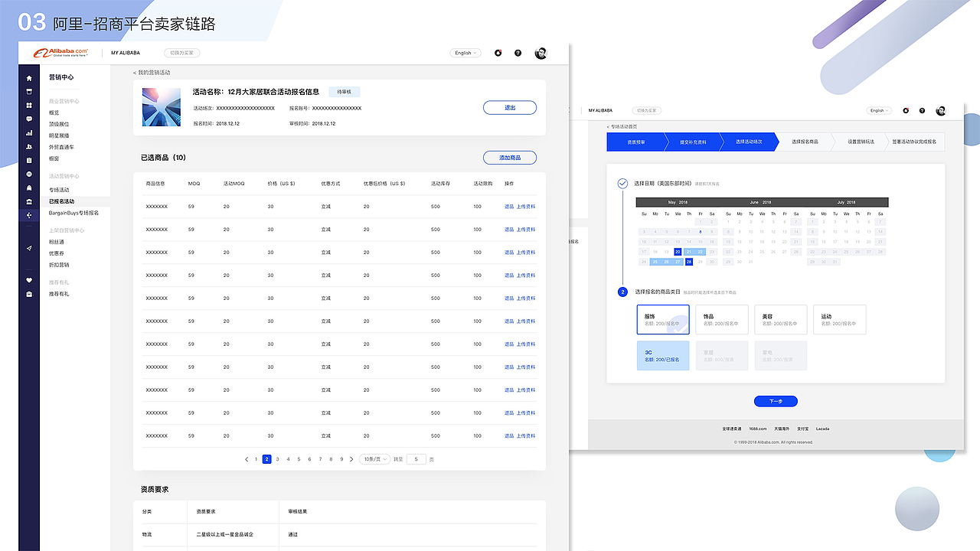Click the 下一步 button

click(776, 401)
